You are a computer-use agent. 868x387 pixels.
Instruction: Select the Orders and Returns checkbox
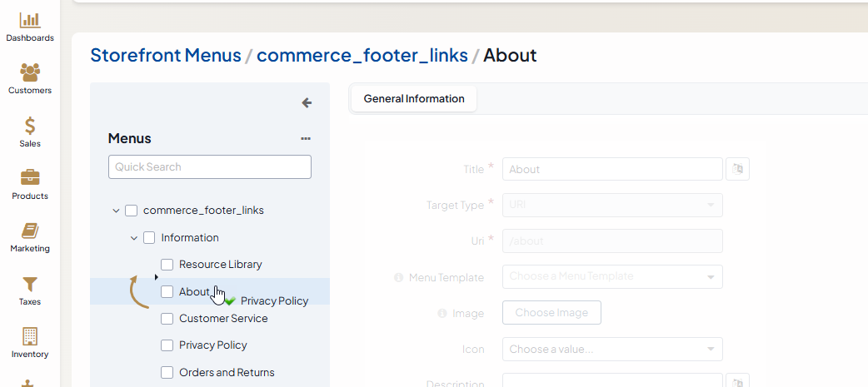[167, 373]
